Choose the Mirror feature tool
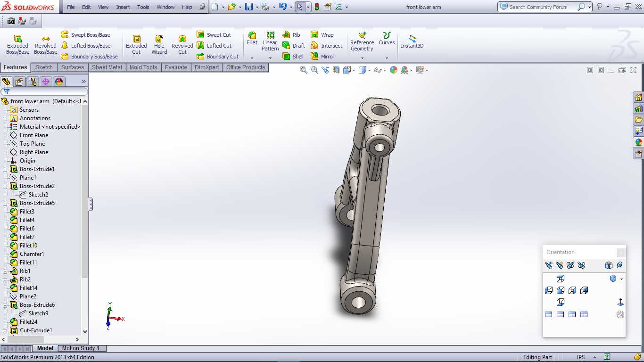The width and height of the screenshot is (644, 362). click(322, 57)
